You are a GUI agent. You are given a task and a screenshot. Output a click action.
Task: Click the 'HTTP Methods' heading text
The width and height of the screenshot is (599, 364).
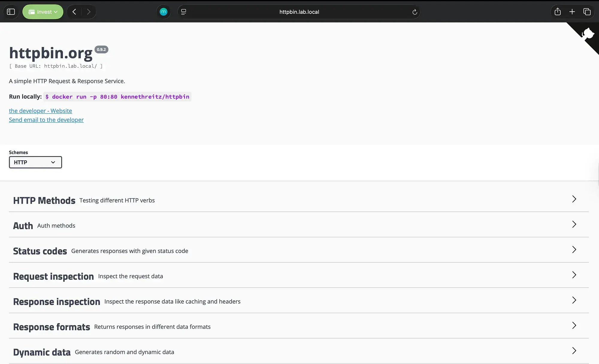coord(44,200)
